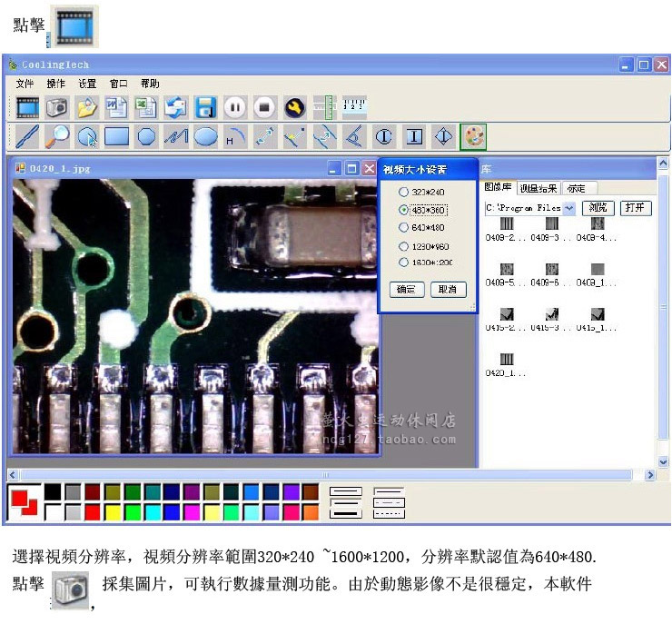Select the 1600*1200 resolution option
The image size is (672, 624).
tap(404, 262)
